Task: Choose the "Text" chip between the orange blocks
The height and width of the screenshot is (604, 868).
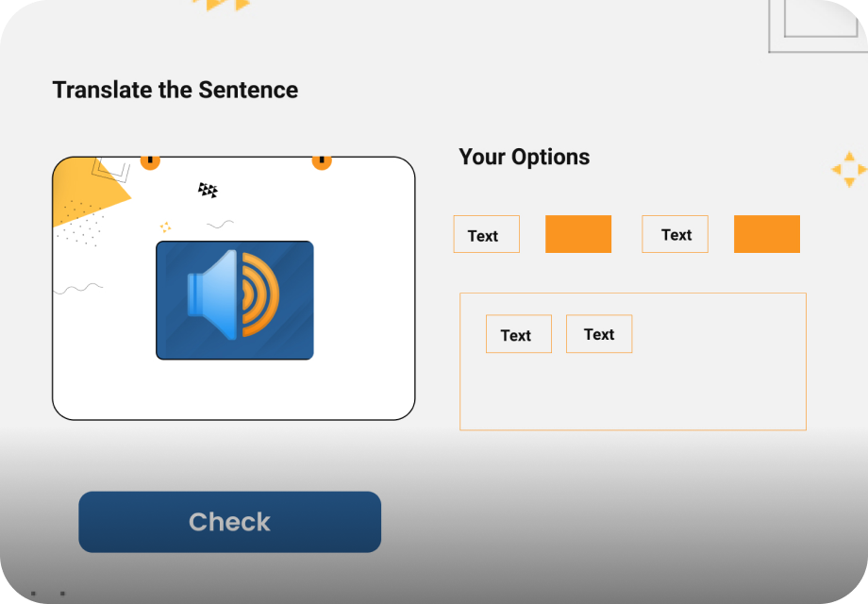Action: click(675, 234)
